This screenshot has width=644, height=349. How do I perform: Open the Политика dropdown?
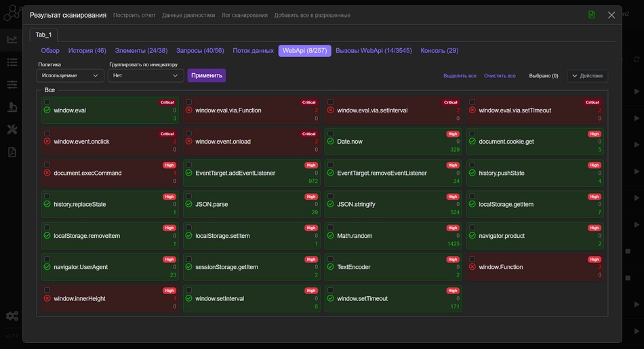(x=70, y=76)
